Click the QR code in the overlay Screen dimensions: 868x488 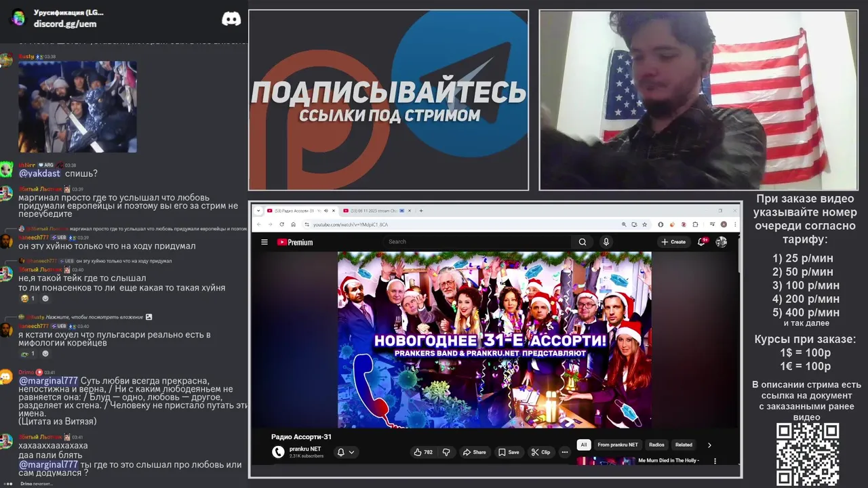click(808, 454)
